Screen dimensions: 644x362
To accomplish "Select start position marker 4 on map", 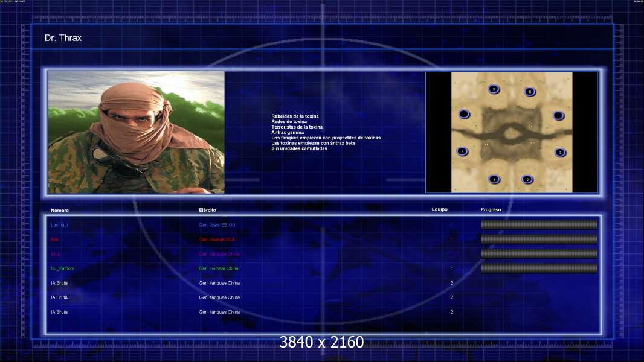I will (x=463, y=151).
